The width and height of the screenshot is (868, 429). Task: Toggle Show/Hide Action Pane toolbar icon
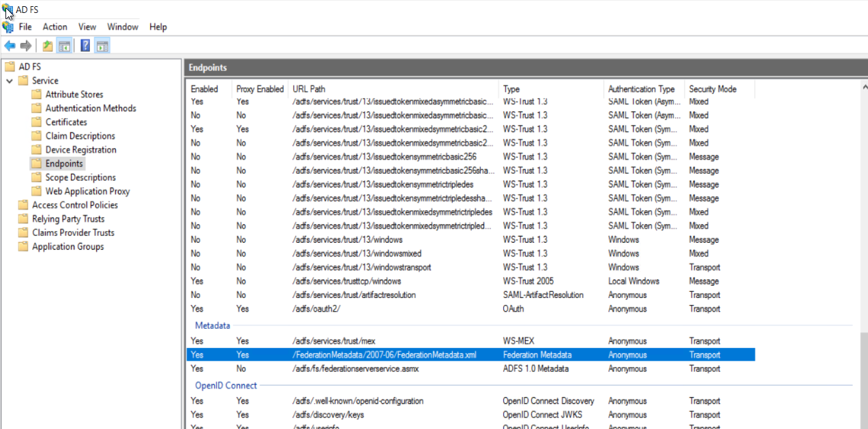coord(102,46)
